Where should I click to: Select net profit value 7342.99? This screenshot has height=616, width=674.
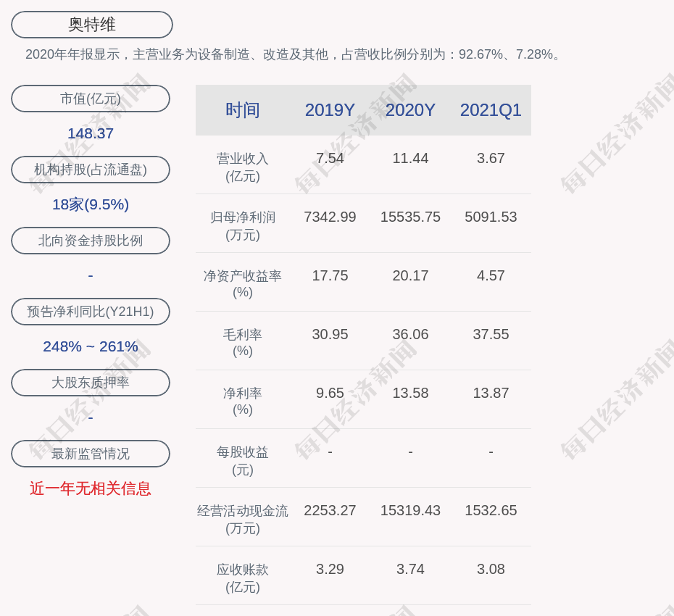click(x=330, y=217)
